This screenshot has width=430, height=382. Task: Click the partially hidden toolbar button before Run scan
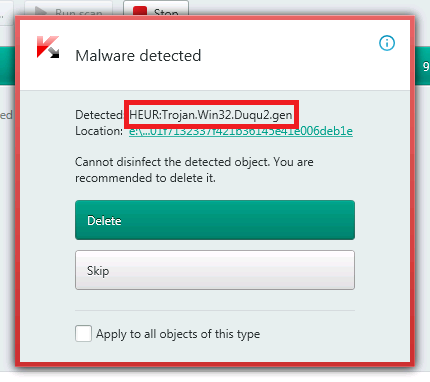pyautogui.click(x=6, y=8)
